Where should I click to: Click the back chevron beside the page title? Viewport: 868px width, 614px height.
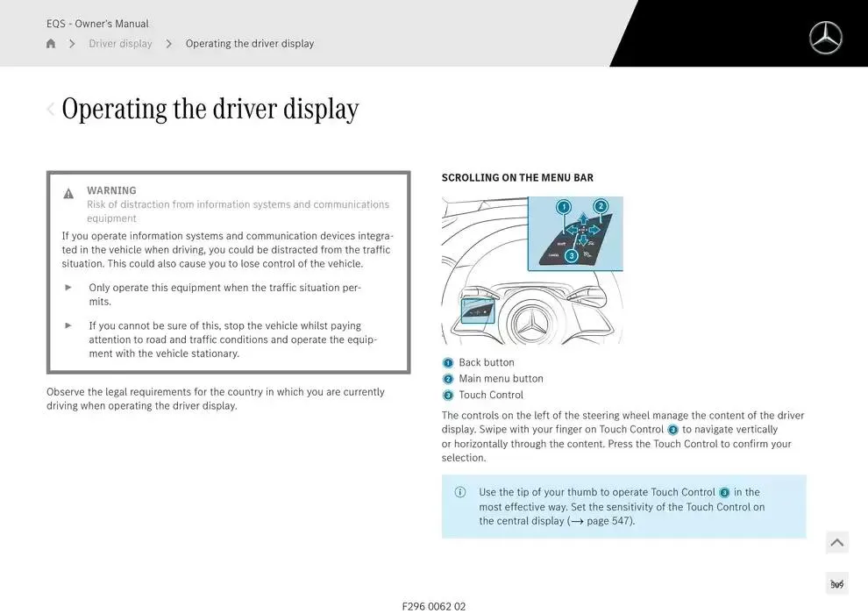[51, 109]
